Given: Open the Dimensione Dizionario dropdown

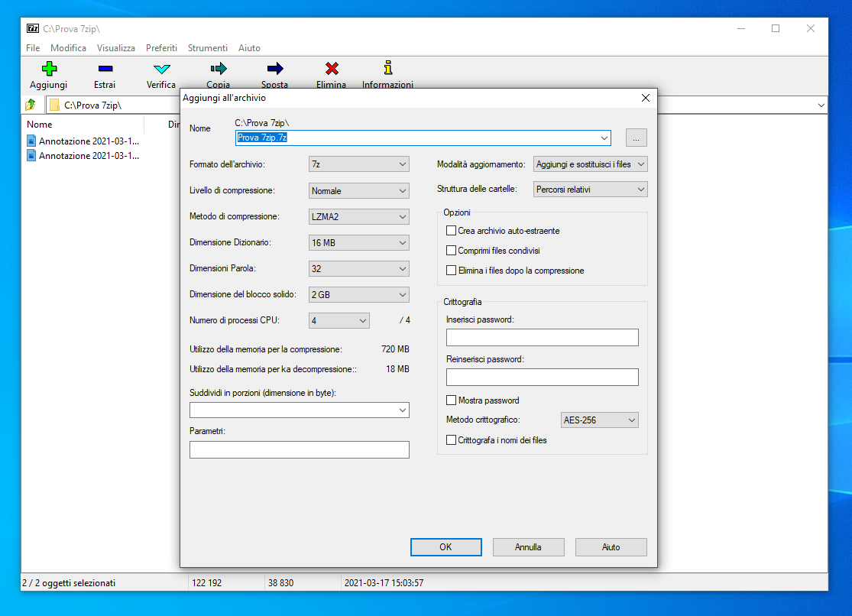Looking at the screenshot, I should coord(358,242).
